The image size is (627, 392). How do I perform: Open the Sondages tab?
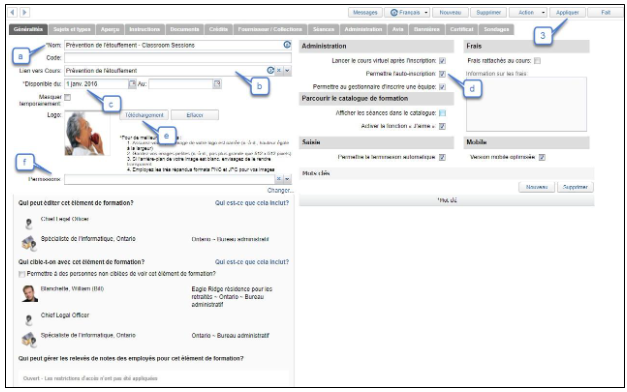(x=496, y=29)
